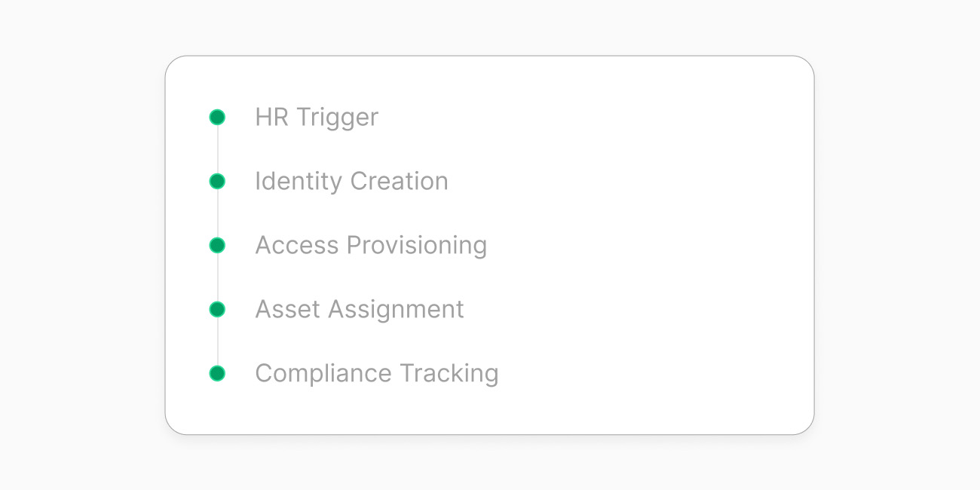980x490 pixels.
Task: Open the Asset Assignment step label
Action: [360, 309]
